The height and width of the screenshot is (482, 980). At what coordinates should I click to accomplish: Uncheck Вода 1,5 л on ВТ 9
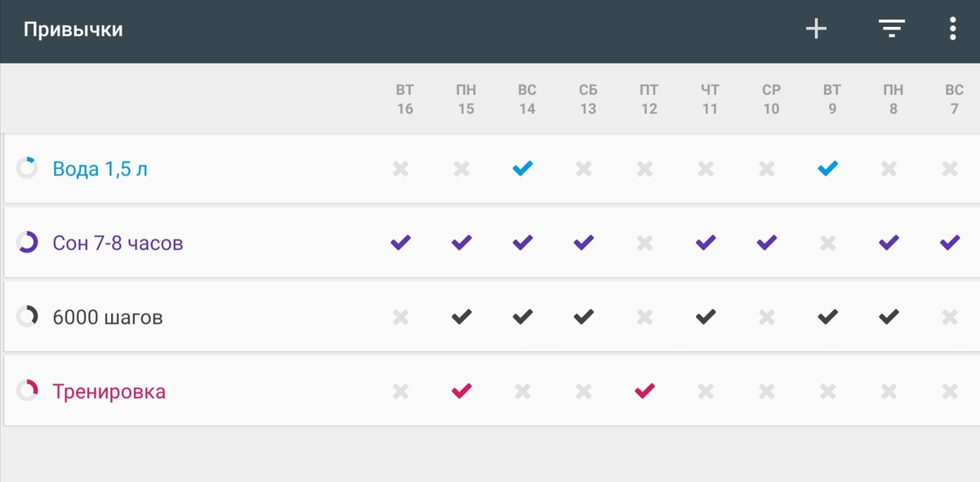point(828,169)
